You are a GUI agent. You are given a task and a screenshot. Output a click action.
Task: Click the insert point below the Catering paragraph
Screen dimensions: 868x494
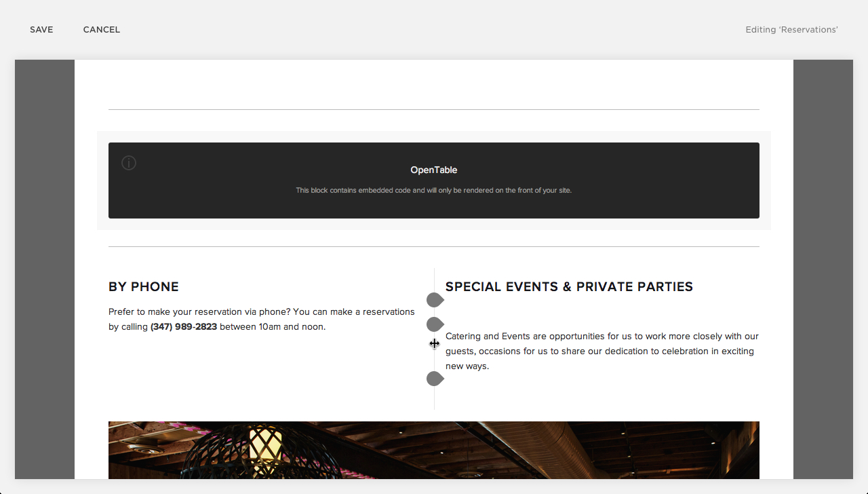pos(434,379)
